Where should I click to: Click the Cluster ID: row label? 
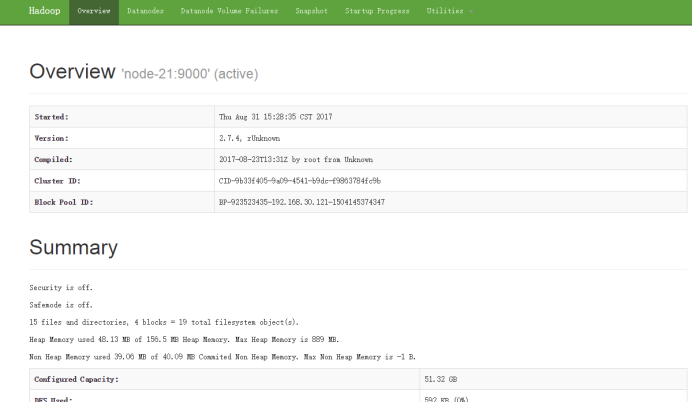(x=57, y=181)
